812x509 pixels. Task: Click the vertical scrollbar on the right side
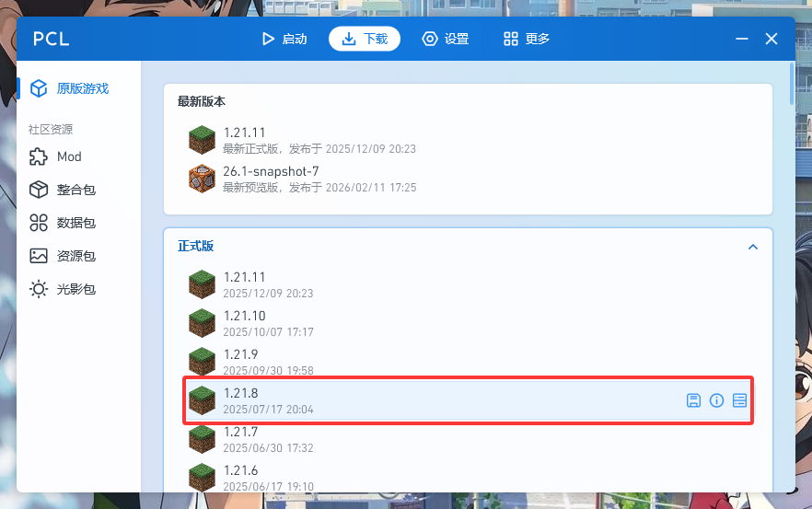pyautogui.click(x=792, y=84)
